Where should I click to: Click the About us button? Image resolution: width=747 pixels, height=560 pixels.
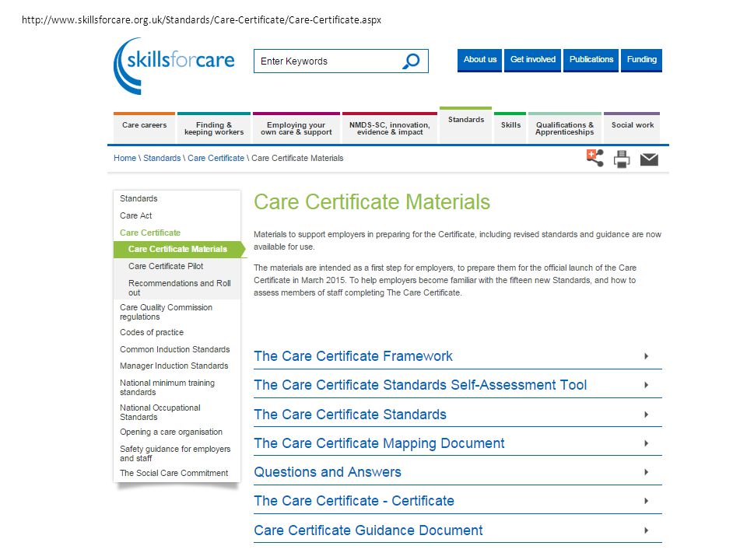tap(480, 60)
